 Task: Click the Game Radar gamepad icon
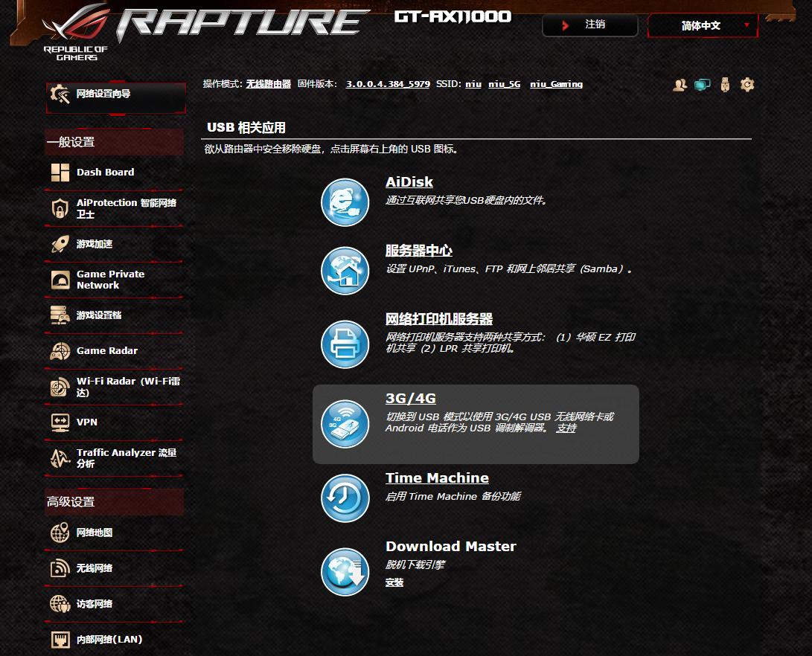pyautogui.click(x=60, y=351)
